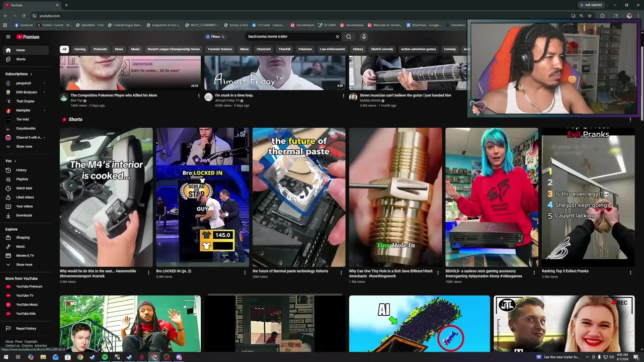The width and height of the screenshot is (644, 362).
Task: Click Ask Gemini button in Chrome
Action: [592, 5]
